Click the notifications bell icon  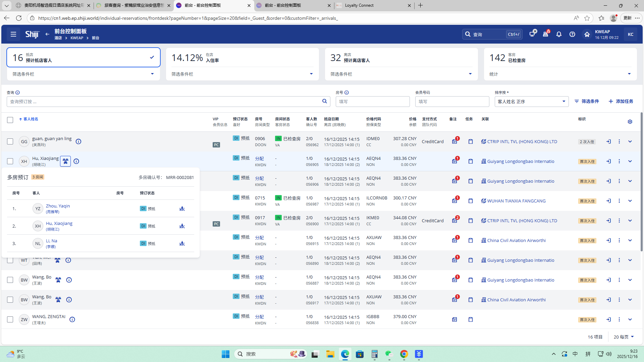point(559,34)
